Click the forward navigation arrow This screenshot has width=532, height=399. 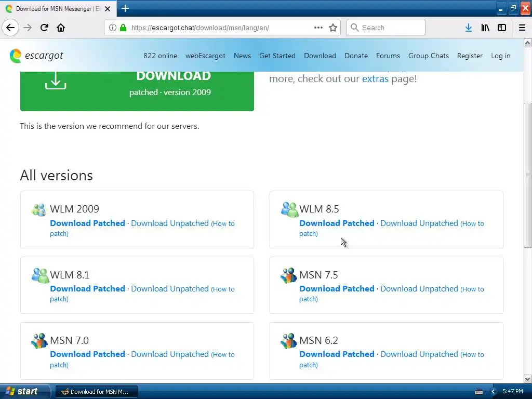(28, 28)
